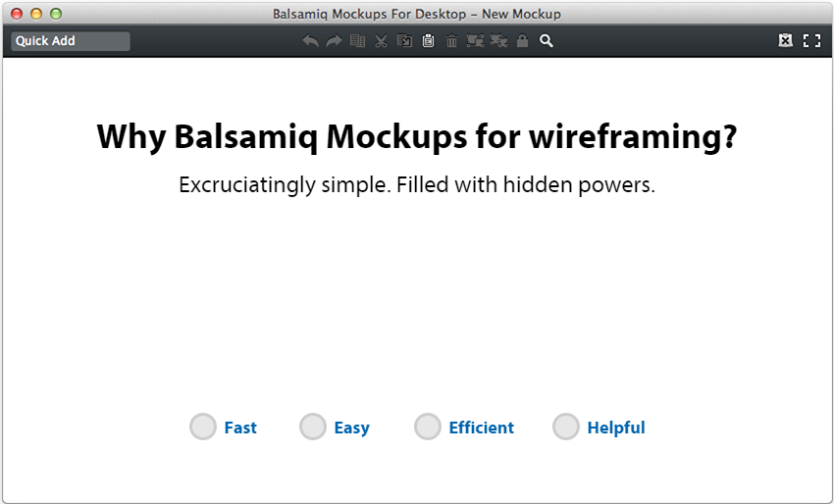This screenshot has width=834, height=504.
Task: Click the Redo arrow icon
Action: pos(334,41)
